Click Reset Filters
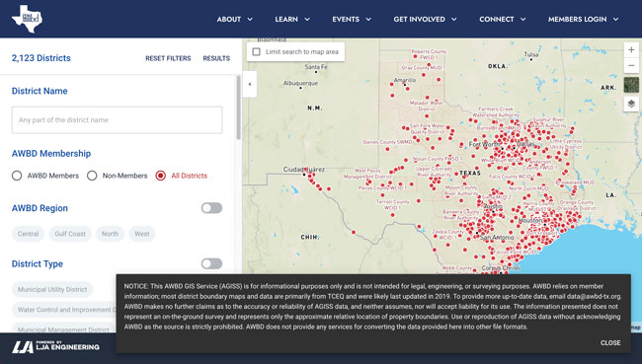 [x=168, y=58]
